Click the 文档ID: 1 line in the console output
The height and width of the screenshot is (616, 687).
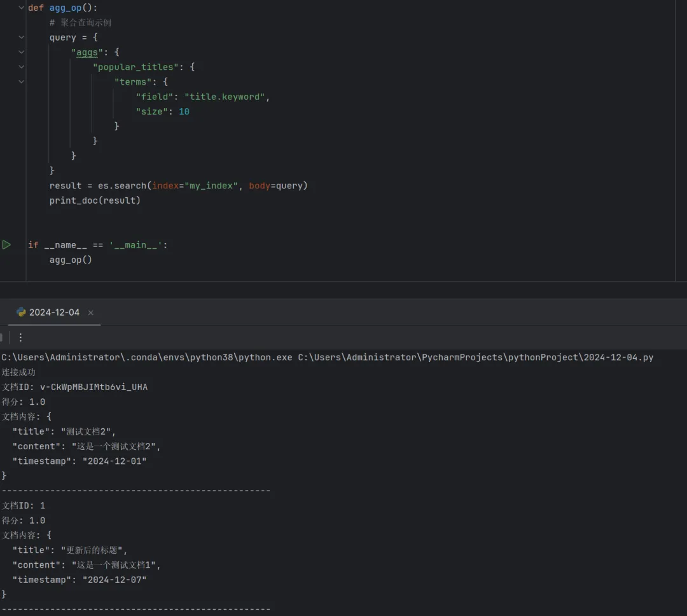[24, 506]
